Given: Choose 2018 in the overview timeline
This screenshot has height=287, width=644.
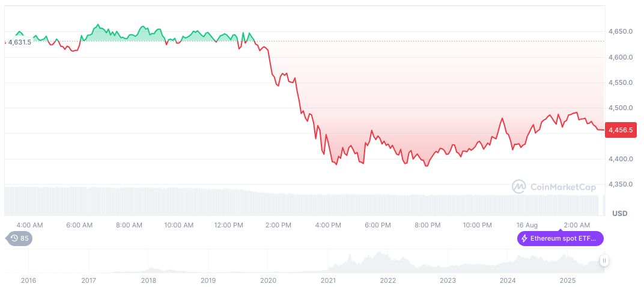Looking at the screenshot, I should [148, 280].
